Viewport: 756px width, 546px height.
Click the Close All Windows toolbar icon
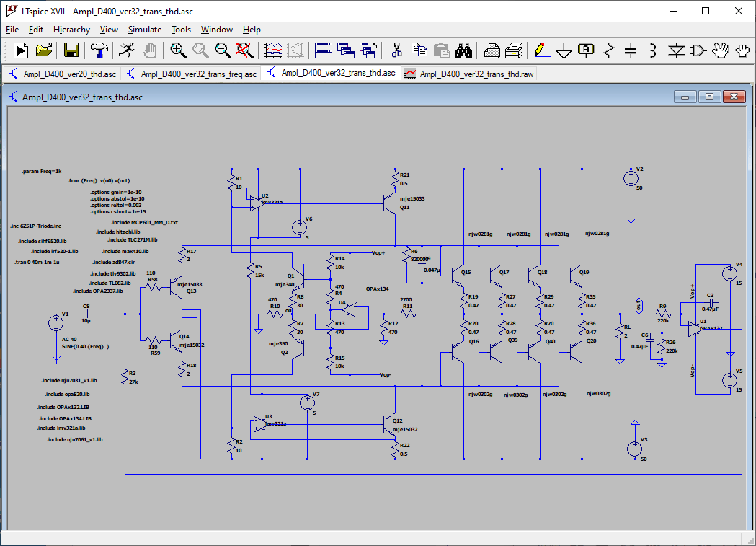pyautogui.click(x=368, y=50)
